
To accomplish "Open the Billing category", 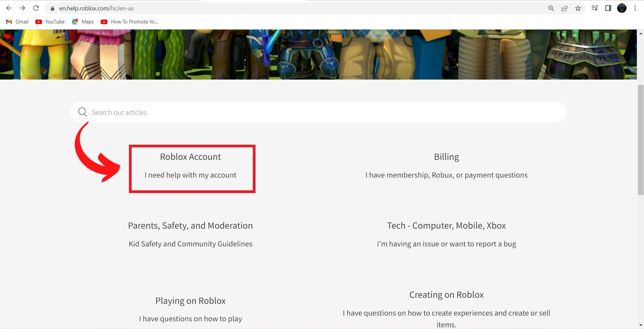I will click(x=446, y=157).
